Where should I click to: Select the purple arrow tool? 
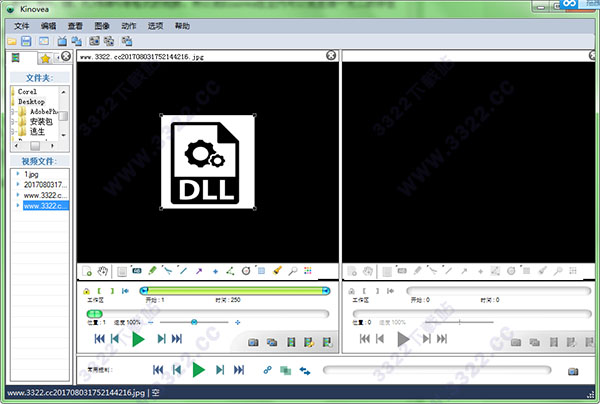(199, 271)
